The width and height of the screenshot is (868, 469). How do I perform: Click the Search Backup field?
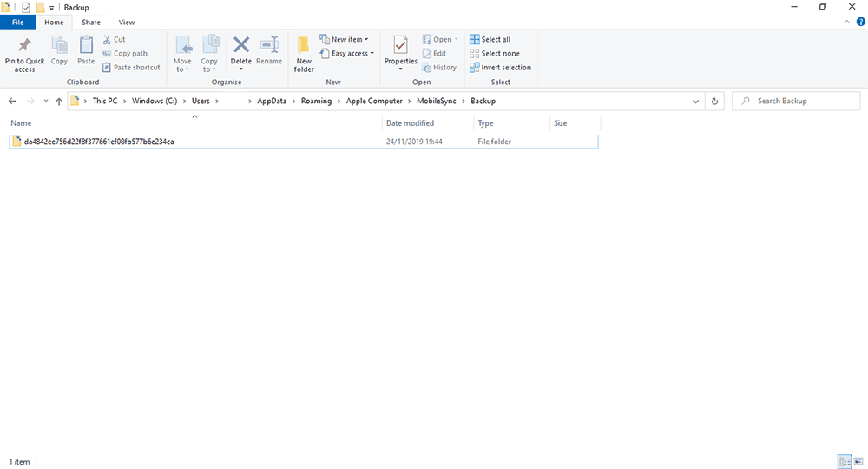pyautogui.click(x=796, y=101)
